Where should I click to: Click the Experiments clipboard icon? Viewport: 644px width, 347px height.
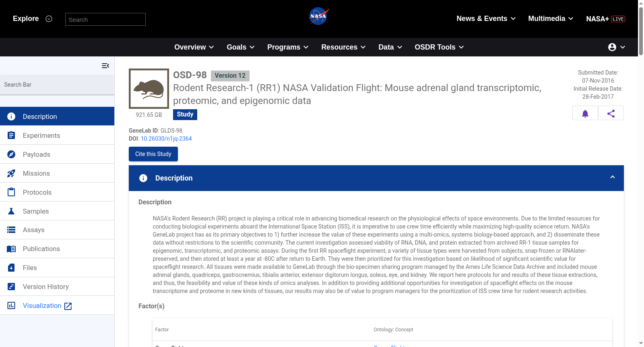click(11, 135)
